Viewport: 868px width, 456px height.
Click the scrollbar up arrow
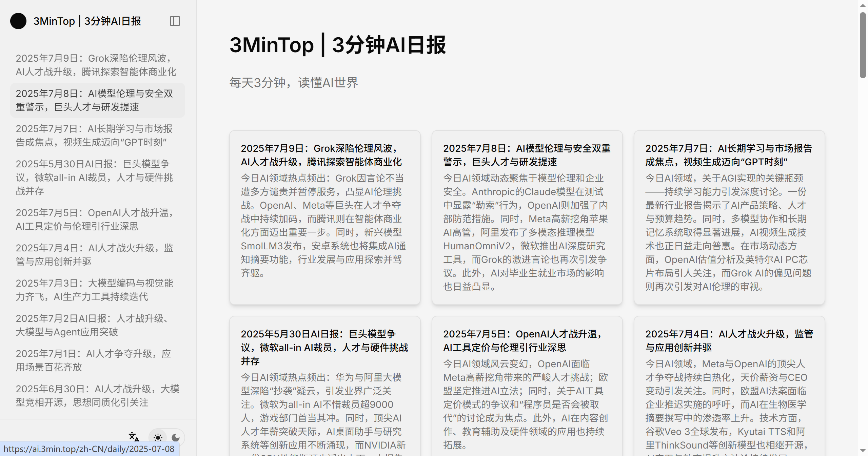863,5
